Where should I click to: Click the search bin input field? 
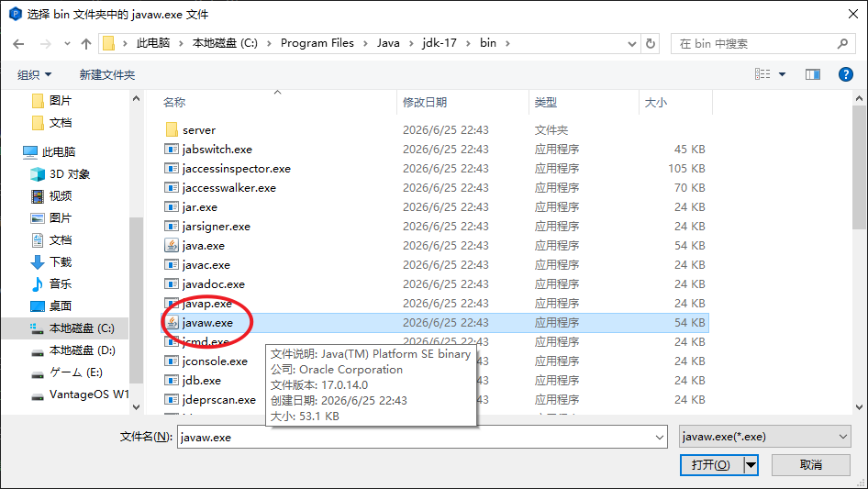click(754, 44)
